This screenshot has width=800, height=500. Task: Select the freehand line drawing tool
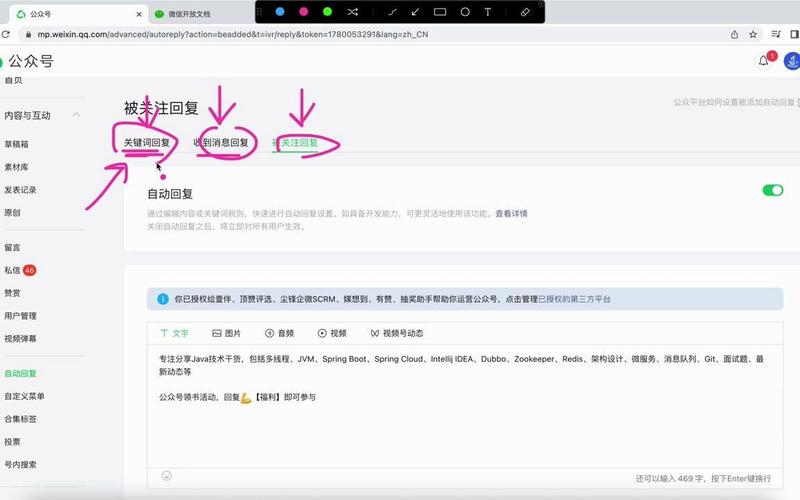392,12
